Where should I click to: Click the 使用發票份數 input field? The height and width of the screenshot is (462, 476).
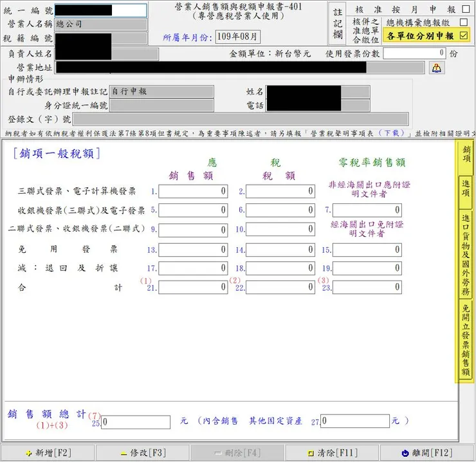pyautogui.click(x=414, y=53)
